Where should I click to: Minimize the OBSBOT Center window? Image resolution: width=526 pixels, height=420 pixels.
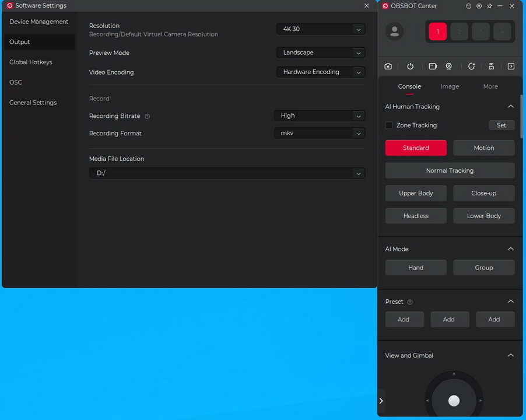tap(500, 6)
